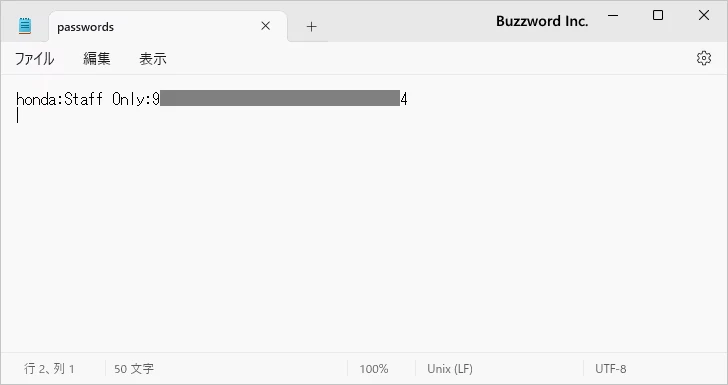
Task: Close the Notepad window
Action: click(x=704, y=15)
